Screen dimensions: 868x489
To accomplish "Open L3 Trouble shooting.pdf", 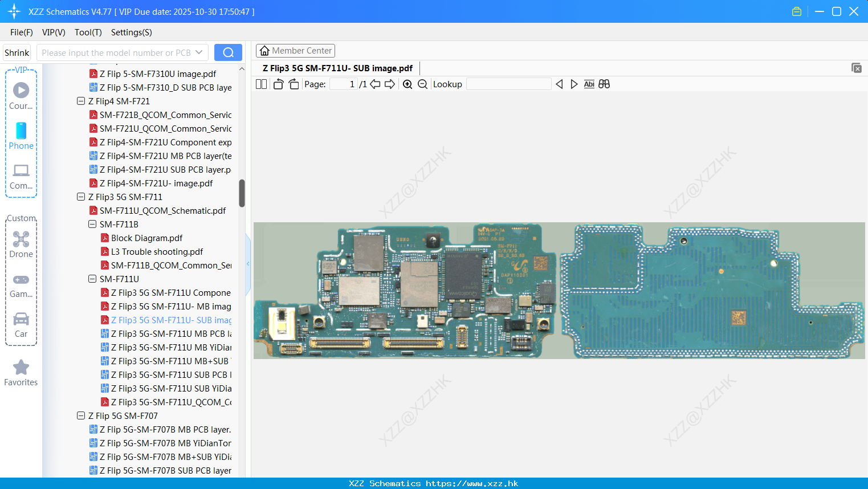I will coord(157,251).
